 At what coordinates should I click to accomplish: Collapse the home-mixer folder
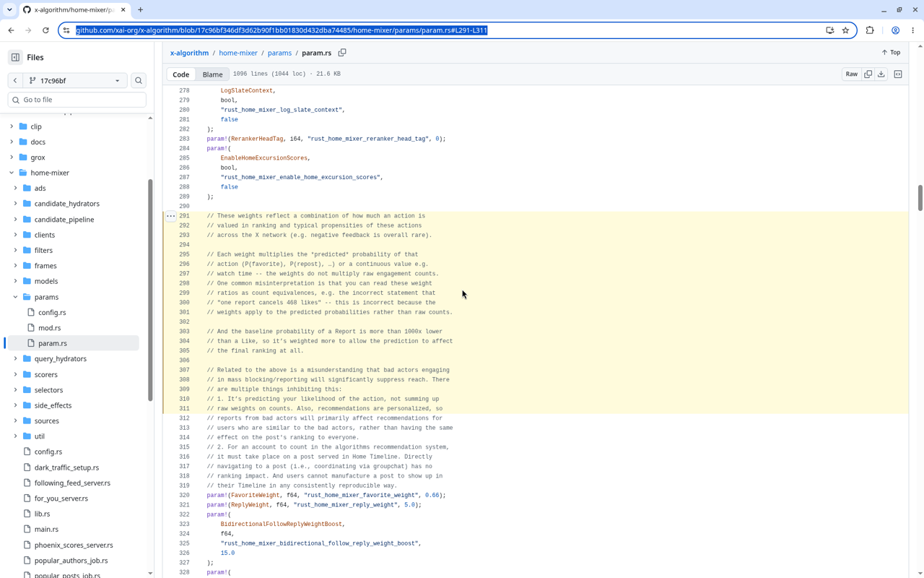[x=12, y=173]
